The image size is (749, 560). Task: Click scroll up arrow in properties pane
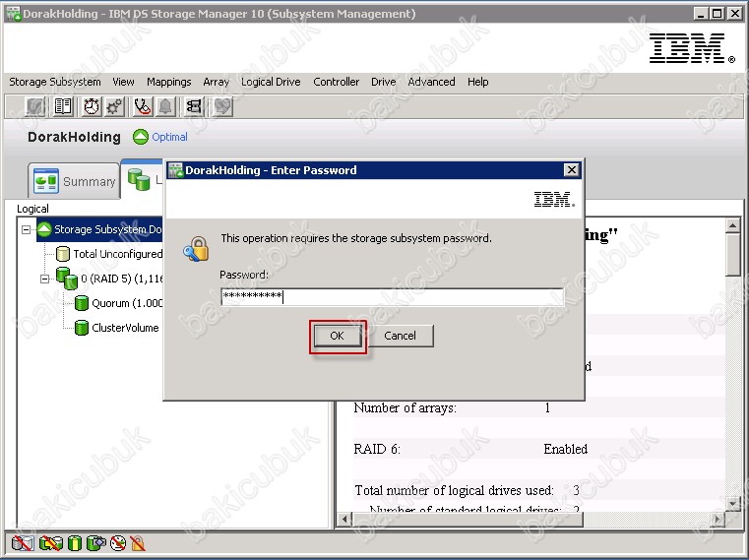[x=732, y=225]
